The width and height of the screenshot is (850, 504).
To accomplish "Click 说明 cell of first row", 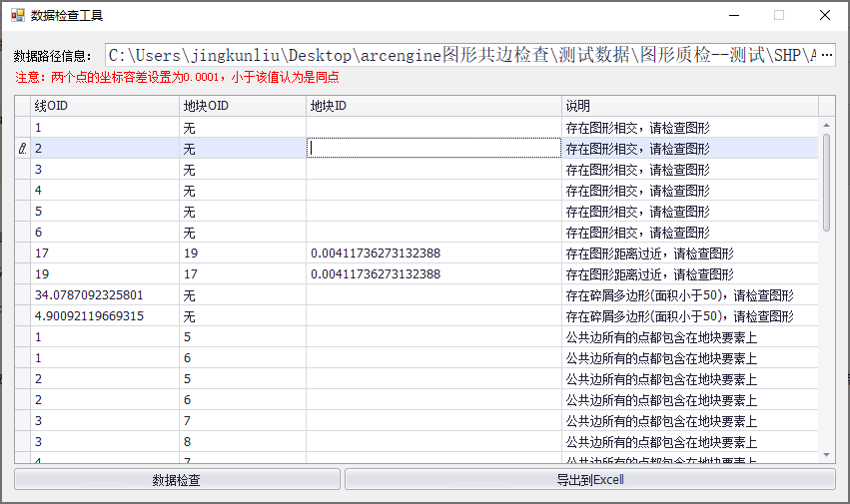I will point(690,128).
